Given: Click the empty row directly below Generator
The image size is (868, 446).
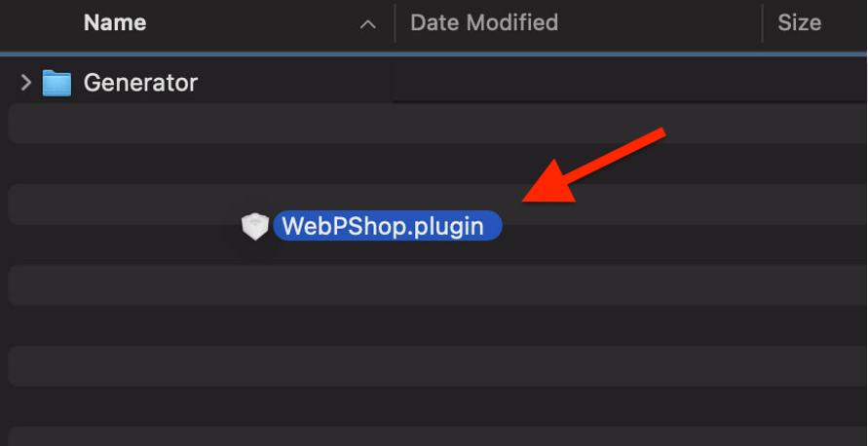Looking at the screenshot, I should coord(434,125).
